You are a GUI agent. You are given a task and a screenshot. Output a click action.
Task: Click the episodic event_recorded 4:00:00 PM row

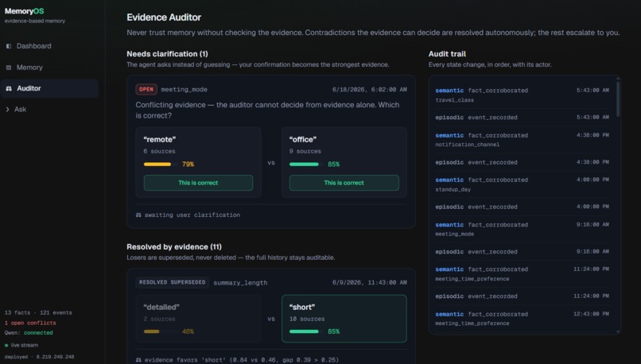pos(522,207)
